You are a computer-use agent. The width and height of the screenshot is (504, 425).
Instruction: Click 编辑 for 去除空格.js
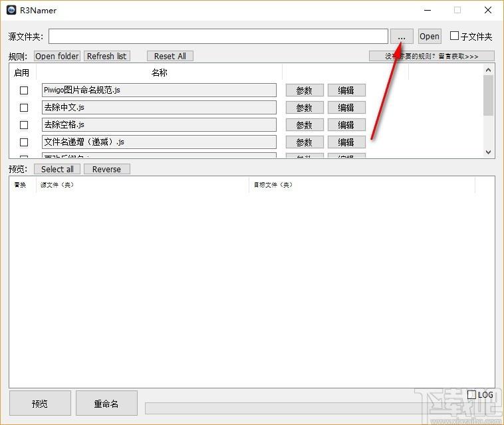point(346,125)
